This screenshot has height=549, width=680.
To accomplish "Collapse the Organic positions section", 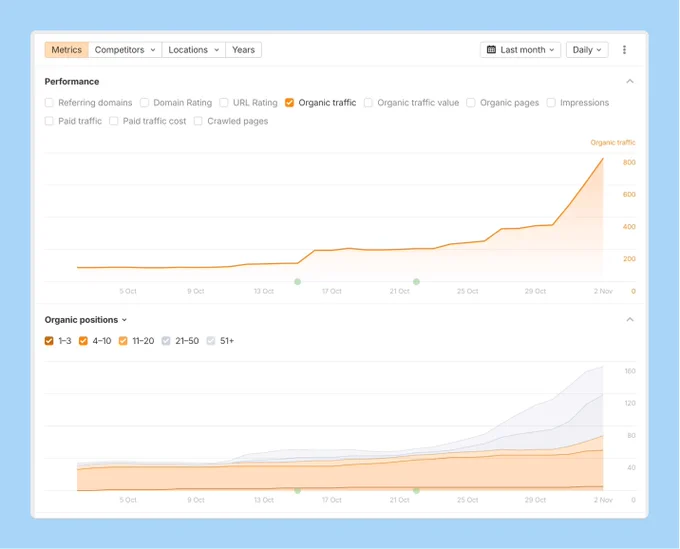I will [630, 320].
